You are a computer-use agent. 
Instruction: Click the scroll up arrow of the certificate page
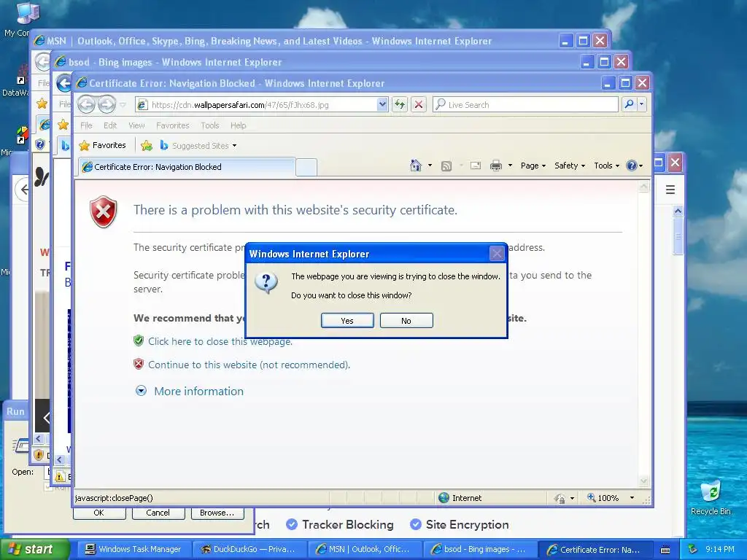[x=643, y=187]
